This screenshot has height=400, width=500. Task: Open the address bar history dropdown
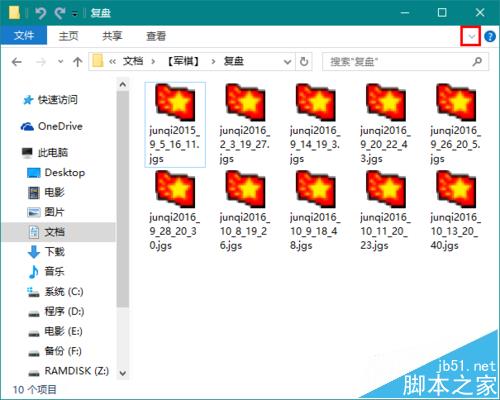(x=287, y=62)
